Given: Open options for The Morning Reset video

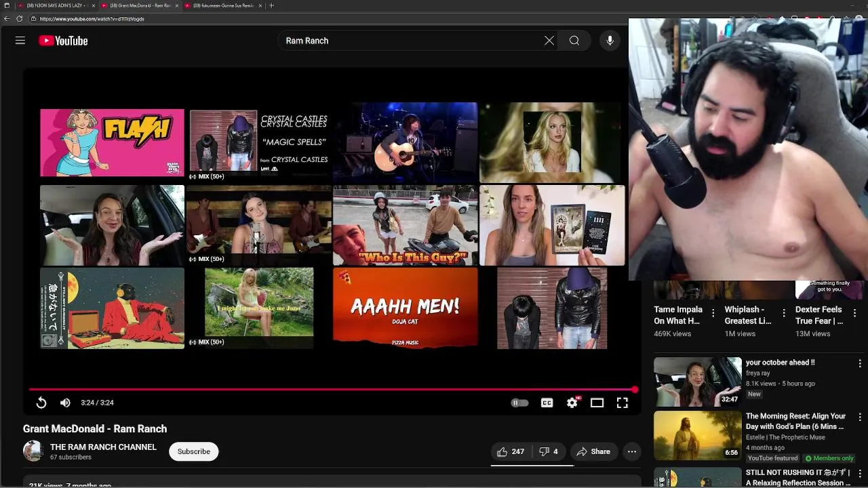Looking at the screenshot, I should [x=860, y=418].
